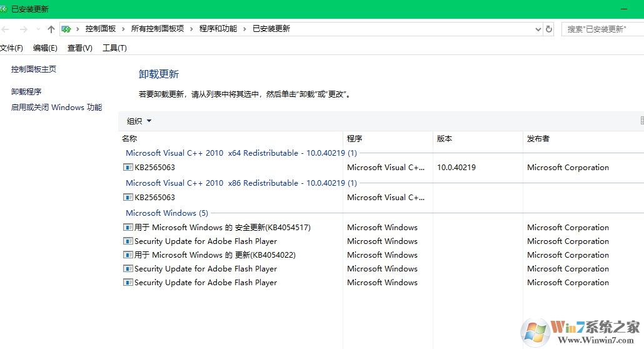The width and height of the screenshot is (644, 349).
Task: Click icon of x86 KB2565063 entry
Action: click(128, 197)
